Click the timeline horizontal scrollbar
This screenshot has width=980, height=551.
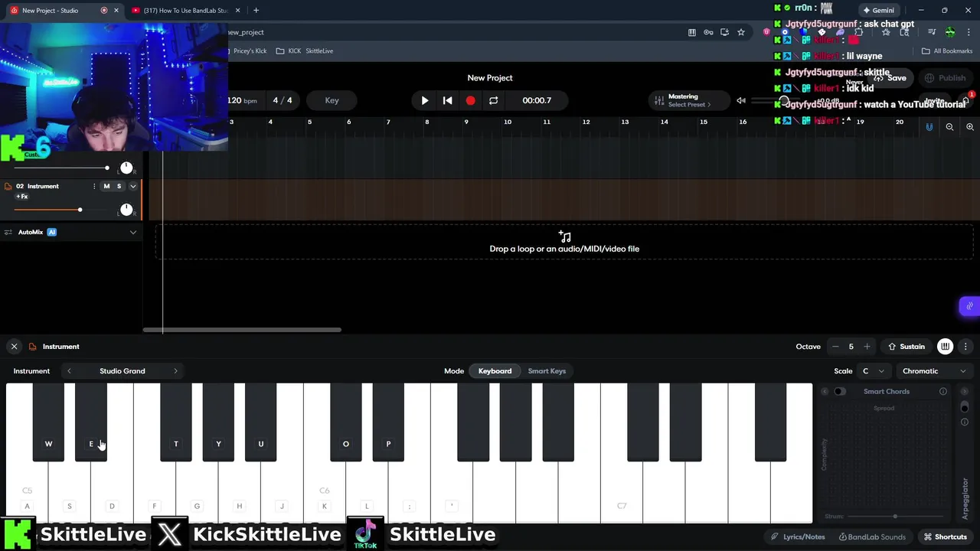pyautogui.click(x=242, y=330)
